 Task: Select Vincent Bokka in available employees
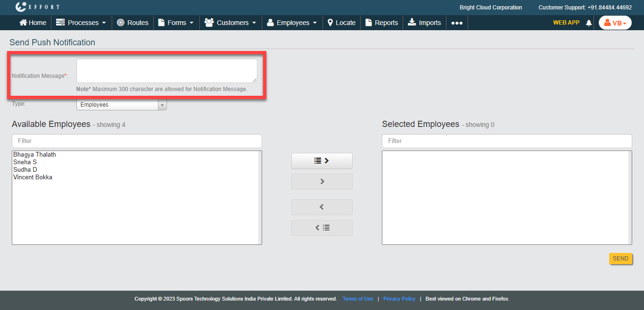click(x=33, y=177)
